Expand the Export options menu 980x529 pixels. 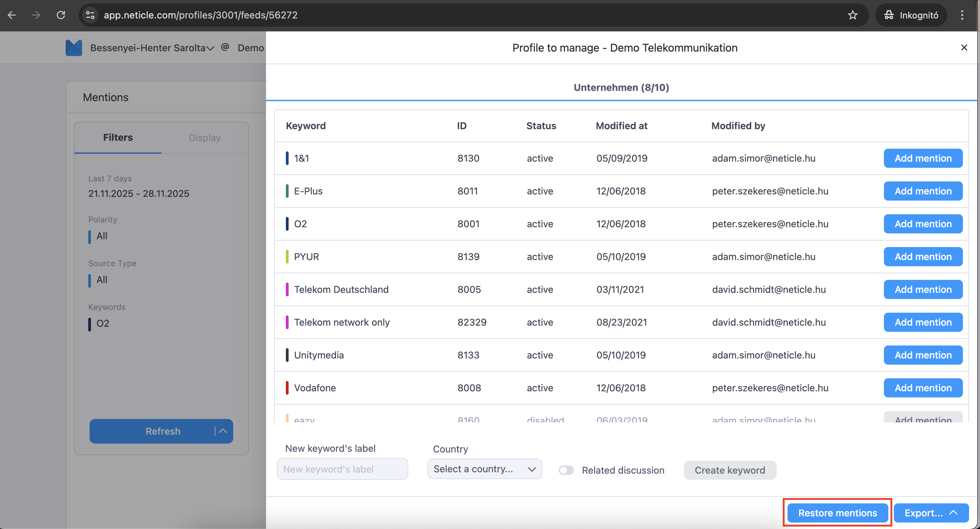(x=953, y=513)
